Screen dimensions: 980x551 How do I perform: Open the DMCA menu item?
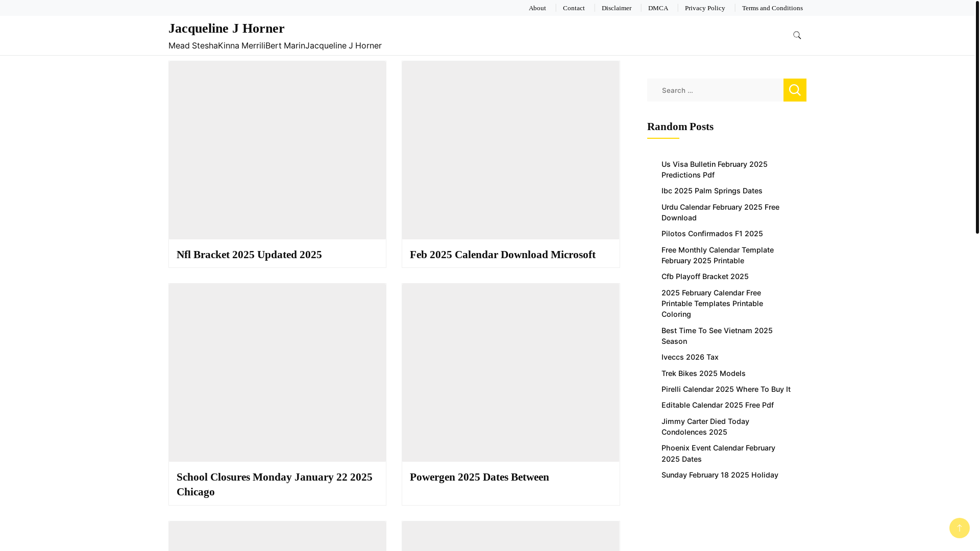coord(658,8)
